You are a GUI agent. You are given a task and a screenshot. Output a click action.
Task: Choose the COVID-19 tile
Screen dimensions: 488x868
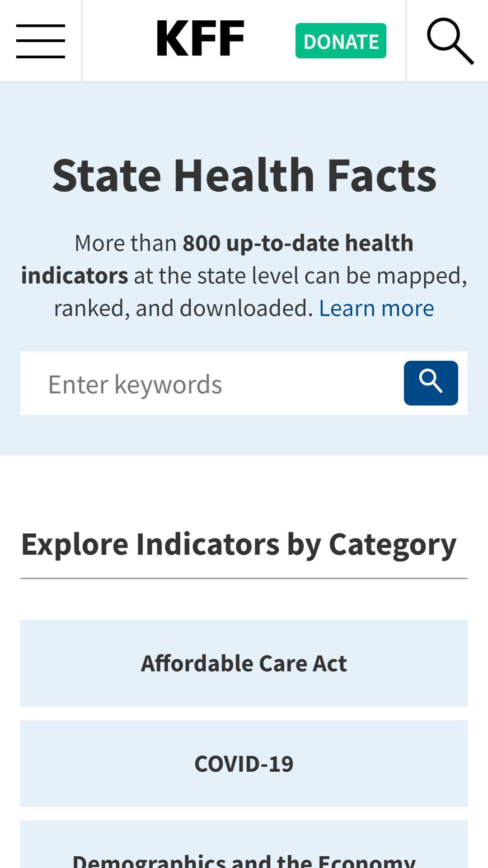[x=244, y=764]
